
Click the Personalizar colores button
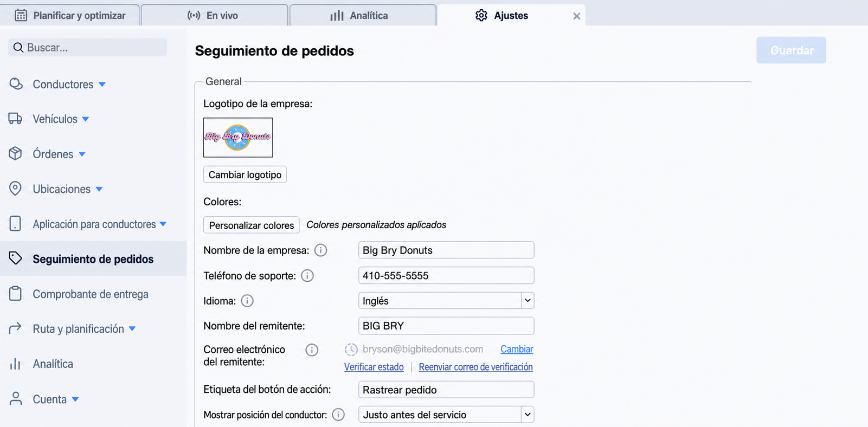click(252, 225)
